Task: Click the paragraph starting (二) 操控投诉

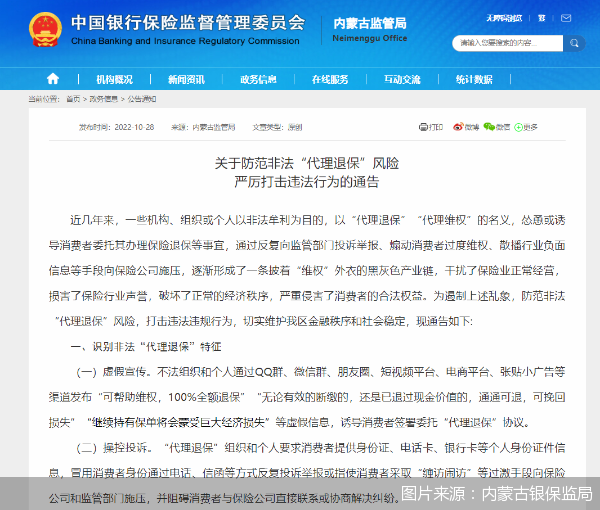Action: (x=307, y=473)
